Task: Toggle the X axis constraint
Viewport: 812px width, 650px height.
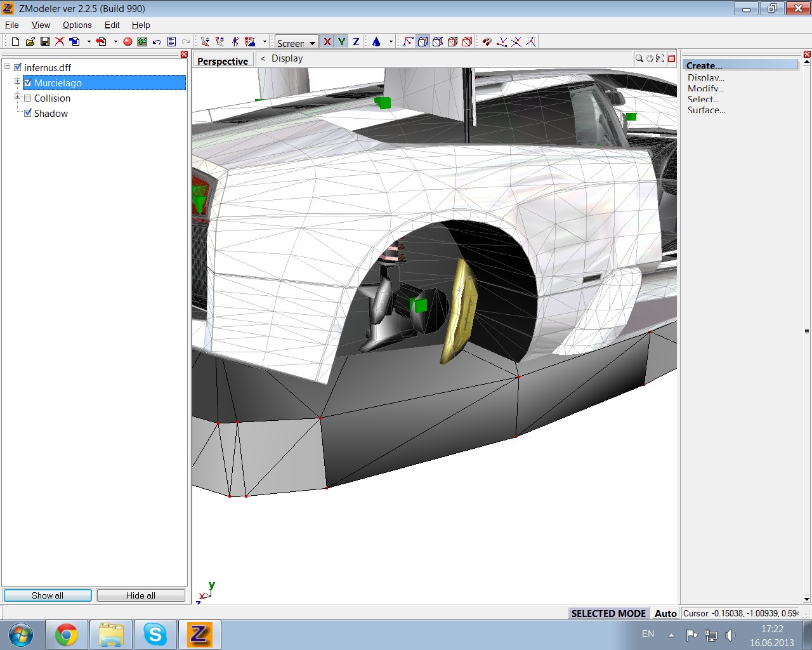Action: tap(327, 42)
